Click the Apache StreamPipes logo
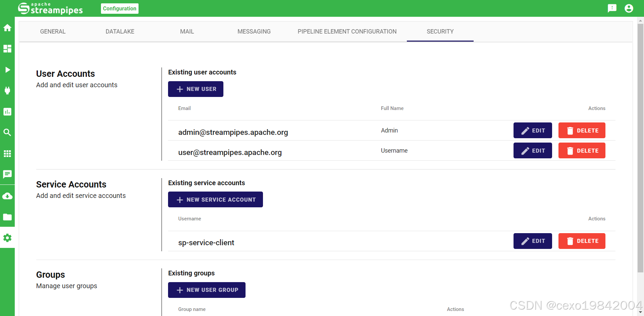 pyautogui.click(x=50, y=8)
